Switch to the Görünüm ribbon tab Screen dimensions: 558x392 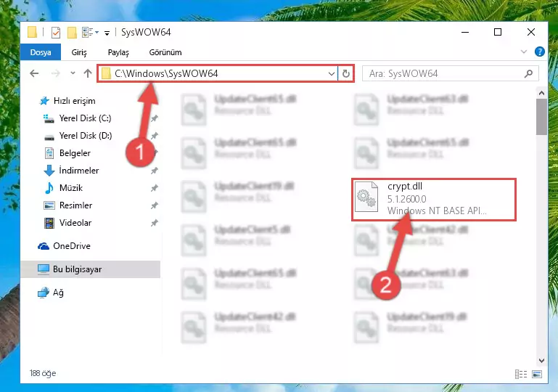165,52
